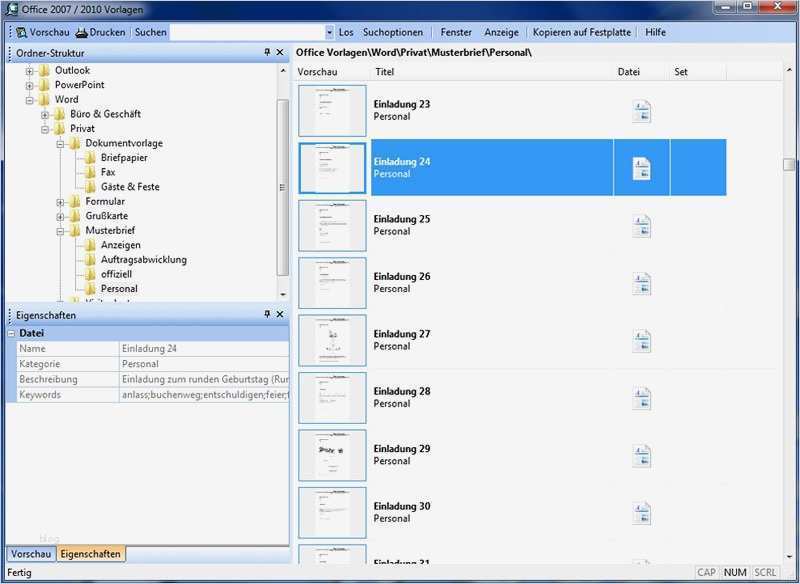Open the Anzeige menu
The width and height of the screenshot is (800, 584).
(x=502, y=32)
